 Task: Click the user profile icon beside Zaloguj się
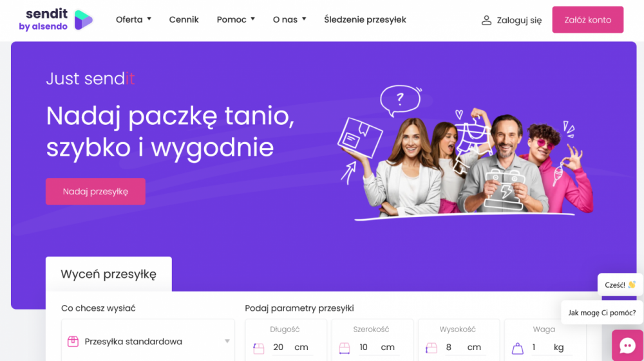[486, 20]
